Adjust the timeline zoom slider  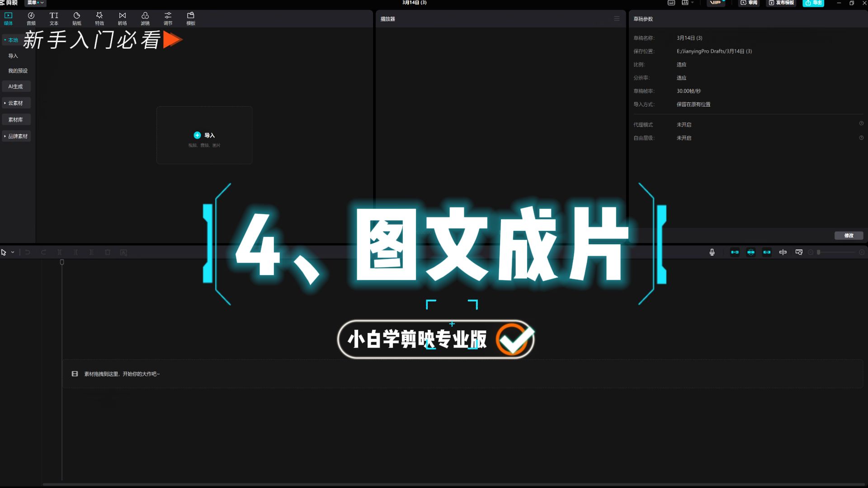(x=836, y=252)
